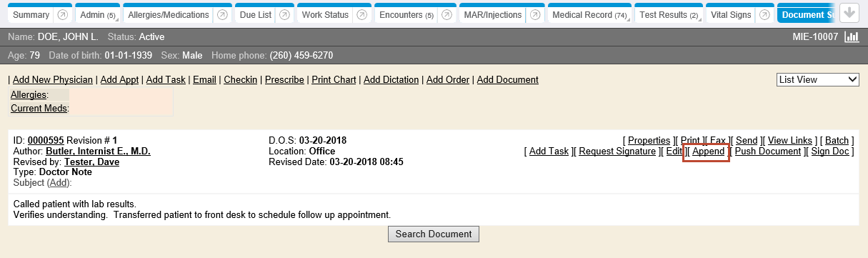The width and height of the screenshot is (868, 258).
Task: Click the Append link
Action: click(709, 152)
